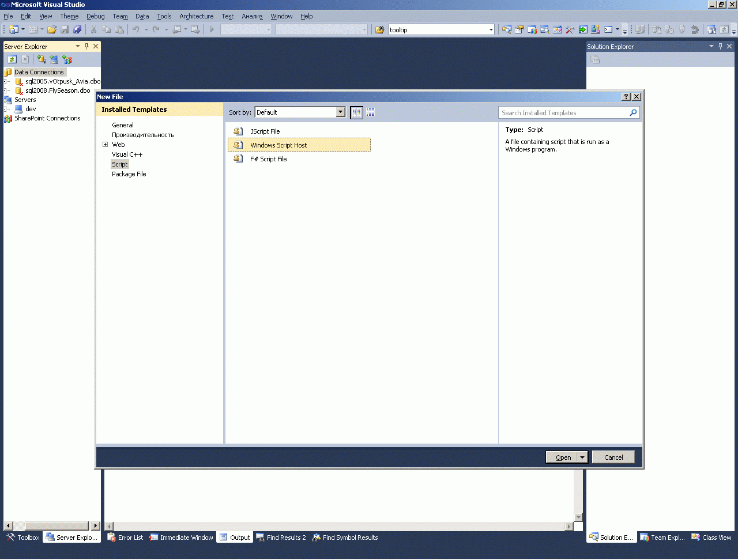Click the Server Explorer horizontal scrollbar thumb
738x560 pixels.
coord(56,525)
